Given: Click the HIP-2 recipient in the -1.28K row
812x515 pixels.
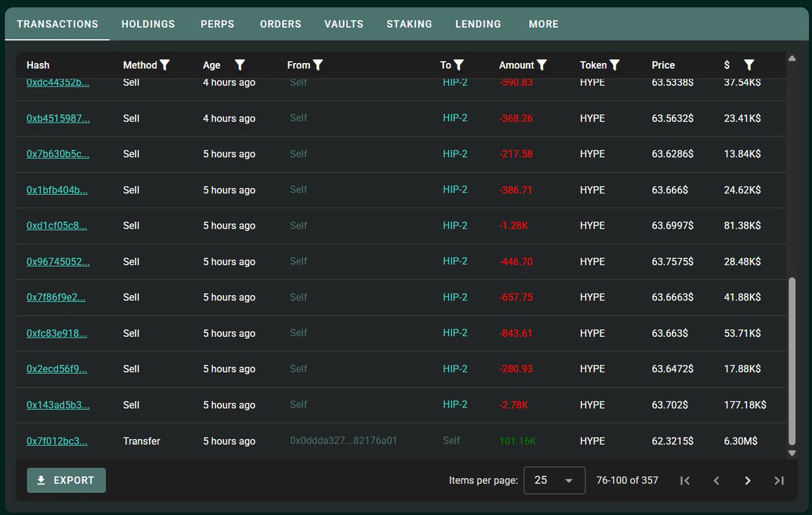Looking at the screenshot, I should coord(455,225).
